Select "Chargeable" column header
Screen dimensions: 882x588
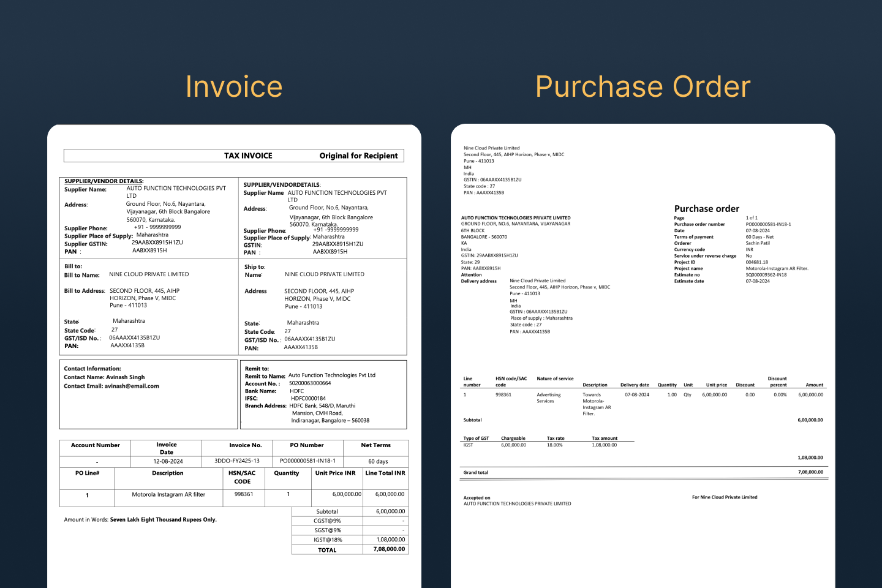pyautogui.click(x=513, y=439)
